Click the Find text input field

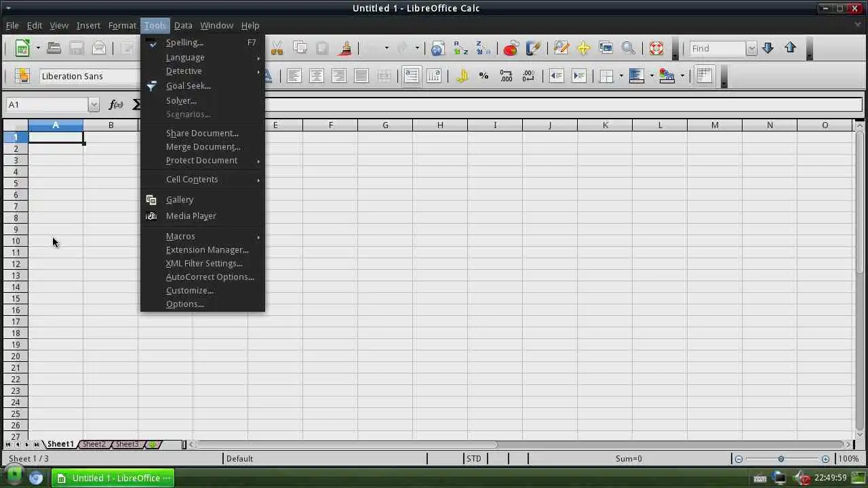[717, 48]
